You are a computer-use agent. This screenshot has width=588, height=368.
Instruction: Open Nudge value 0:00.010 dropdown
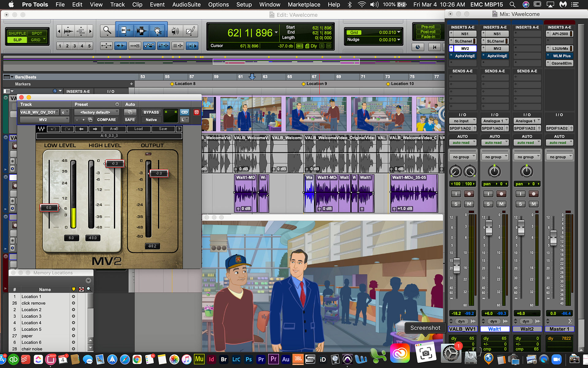(390, 40)
